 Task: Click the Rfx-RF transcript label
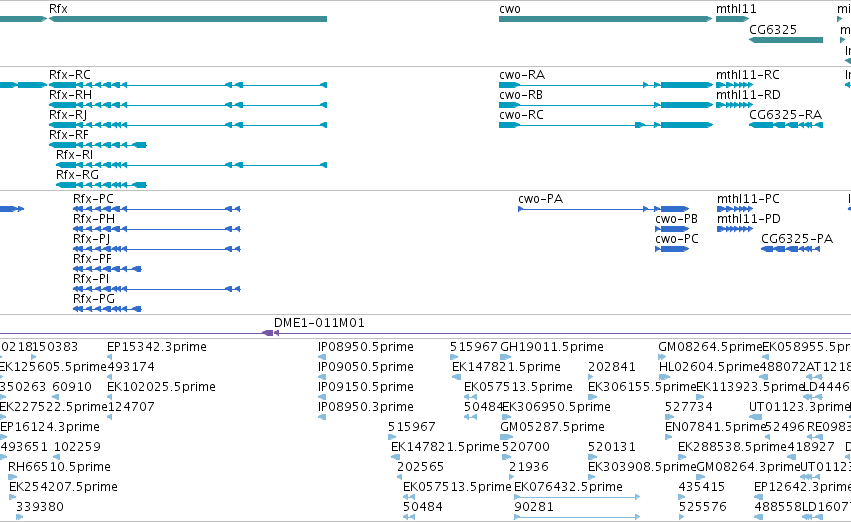(x=68, y=135)
